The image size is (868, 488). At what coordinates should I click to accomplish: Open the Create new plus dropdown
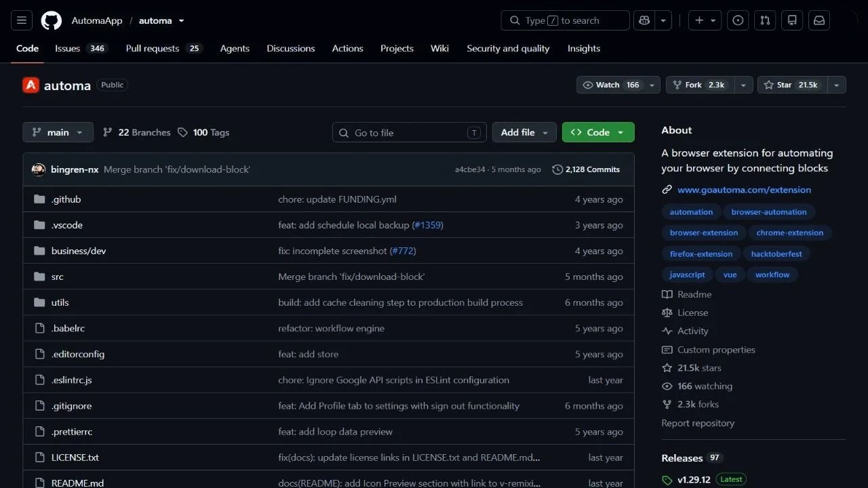705,20
